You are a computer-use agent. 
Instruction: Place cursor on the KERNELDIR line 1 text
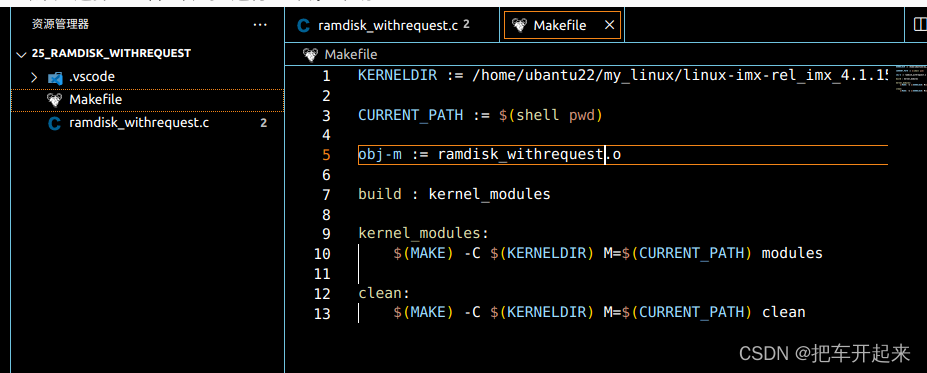(623, 76)
